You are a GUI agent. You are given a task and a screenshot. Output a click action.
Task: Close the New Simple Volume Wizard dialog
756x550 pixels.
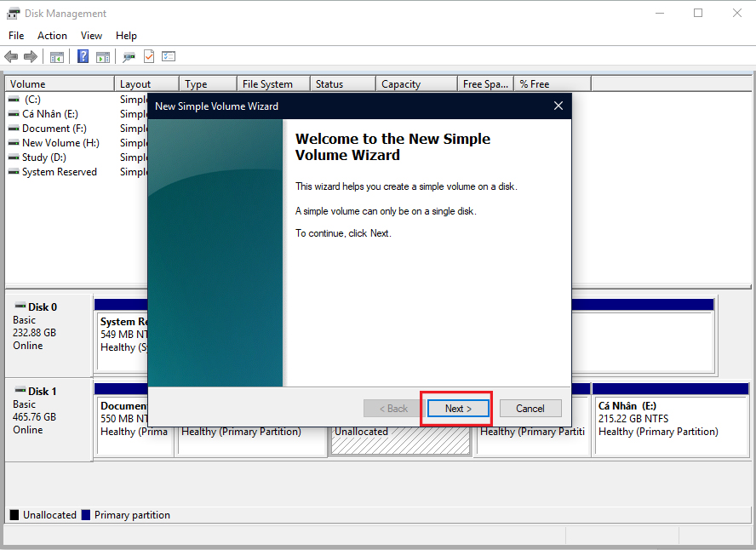(558, 106)
